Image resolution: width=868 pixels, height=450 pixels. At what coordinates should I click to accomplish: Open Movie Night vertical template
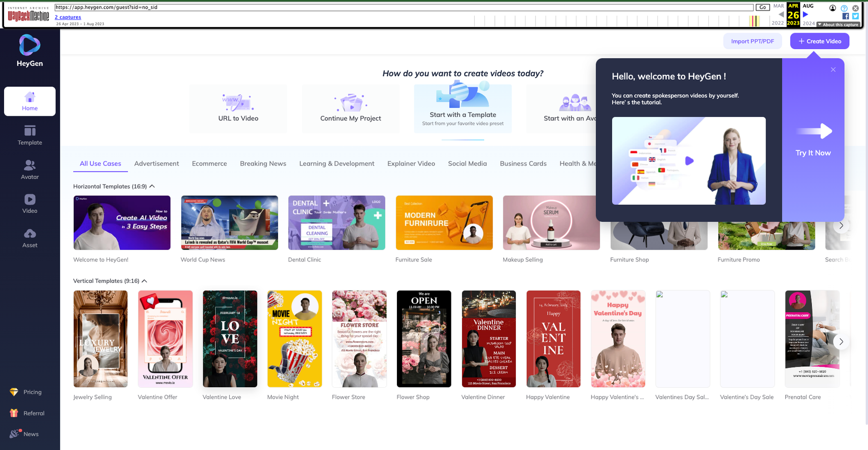(x=295, y=339)
